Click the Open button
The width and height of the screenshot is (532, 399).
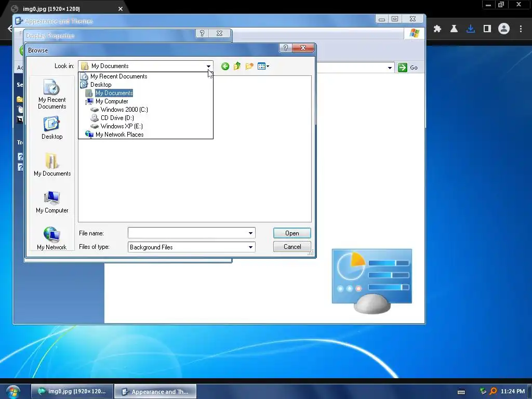(x=292, y=233)
